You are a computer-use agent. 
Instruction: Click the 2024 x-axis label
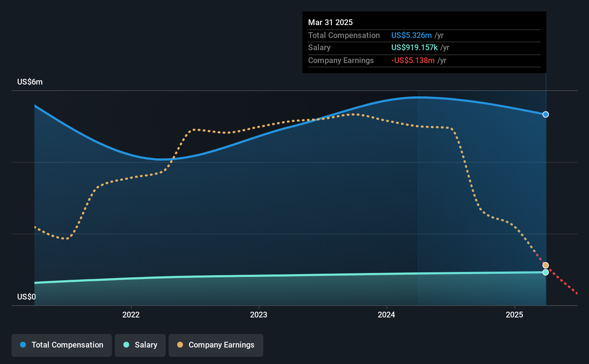pos(386,315)
